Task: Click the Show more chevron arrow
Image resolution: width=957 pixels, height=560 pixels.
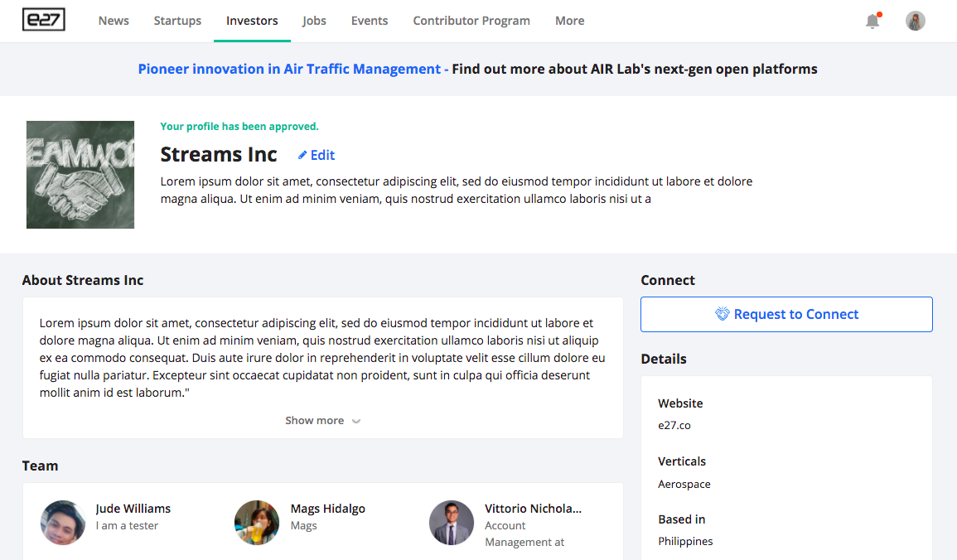Action: click(356, 421)
